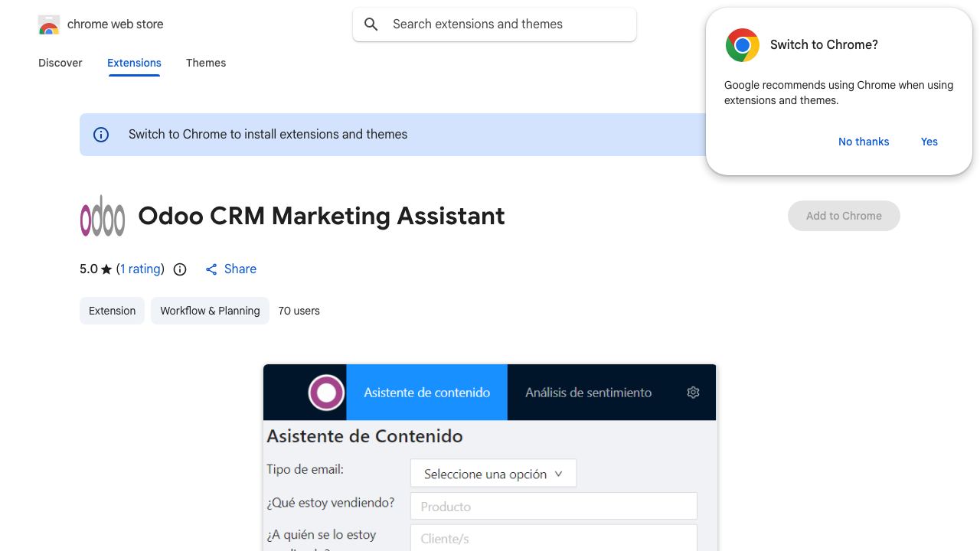Image resolution: width=980 pixels, height=551 pixels.
Task: Click the Switch to Chrome banner text
Action: click(x=268, y=135)
